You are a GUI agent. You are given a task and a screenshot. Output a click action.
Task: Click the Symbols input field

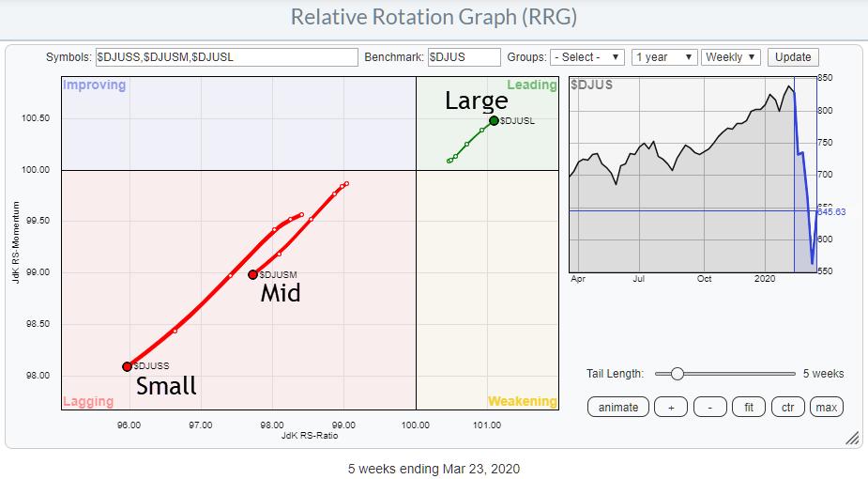(x=226, y=57)
